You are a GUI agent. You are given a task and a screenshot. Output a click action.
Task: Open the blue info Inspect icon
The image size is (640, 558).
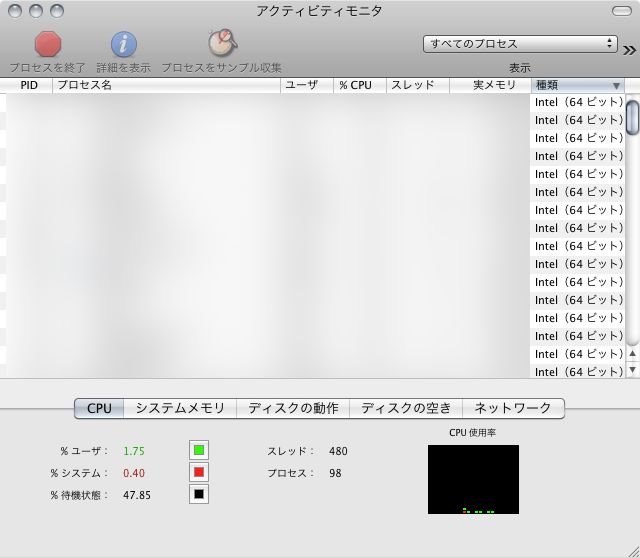point(124,44)
